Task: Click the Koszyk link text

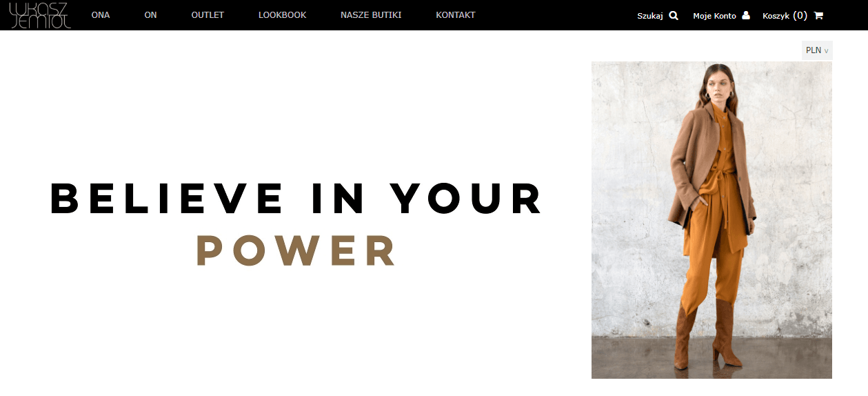Action: (x=776, y=16)
